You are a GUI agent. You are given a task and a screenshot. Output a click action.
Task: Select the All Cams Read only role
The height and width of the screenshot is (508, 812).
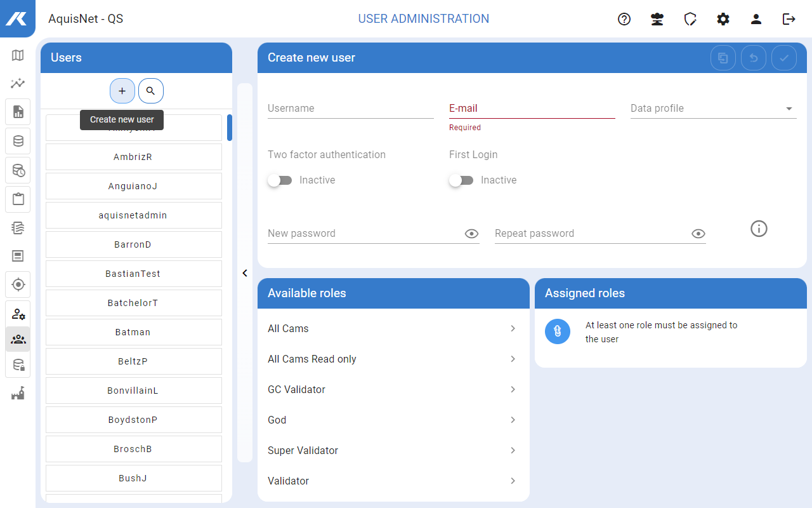(x=312, y=359)
